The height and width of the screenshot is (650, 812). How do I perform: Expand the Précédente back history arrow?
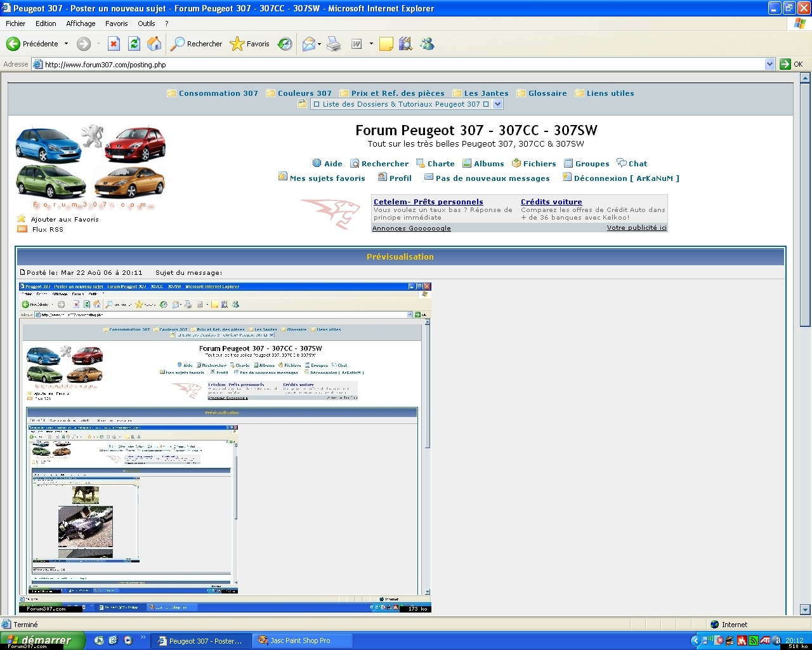pos(66,44)
